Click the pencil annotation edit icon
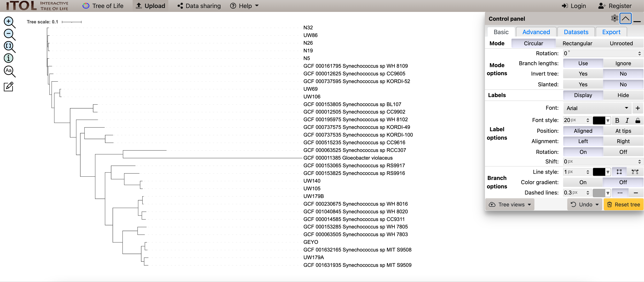This screenshot has width=644, height=282. [8, 87]
